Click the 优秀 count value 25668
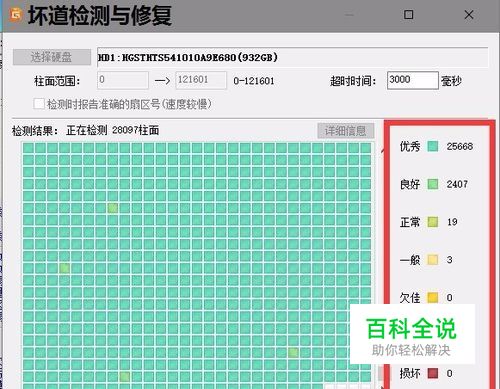 (460, 146)
